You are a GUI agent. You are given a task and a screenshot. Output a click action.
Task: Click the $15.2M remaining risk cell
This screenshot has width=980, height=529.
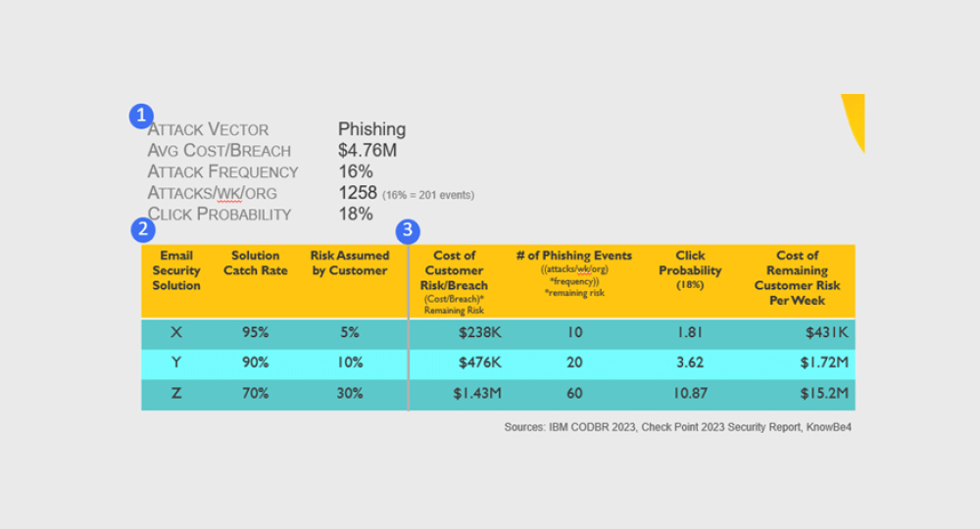point(824,393)
